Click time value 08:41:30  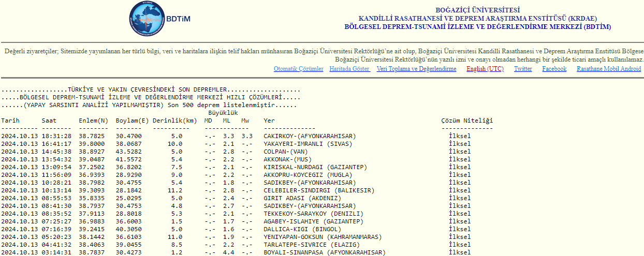pyautogui.click(x=56, y=206)
